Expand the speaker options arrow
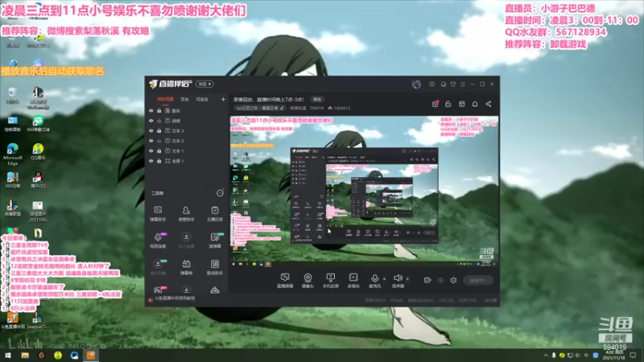 [407, 279]
